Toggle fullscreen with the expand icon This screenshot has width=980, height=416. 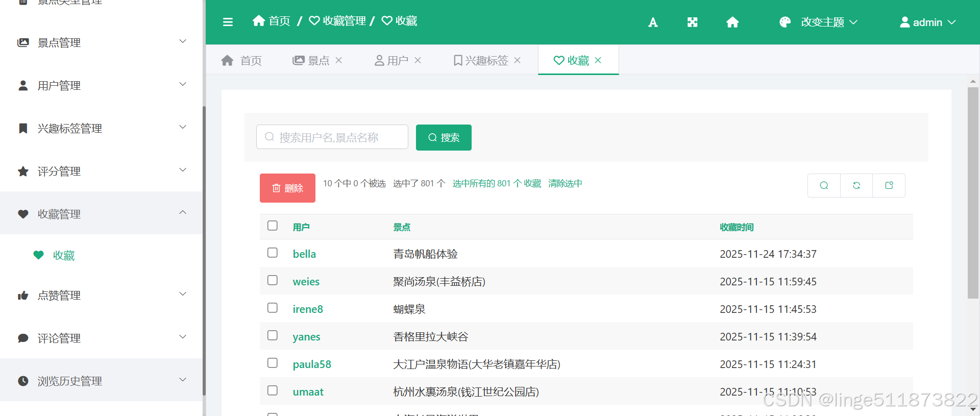point(692,22)
